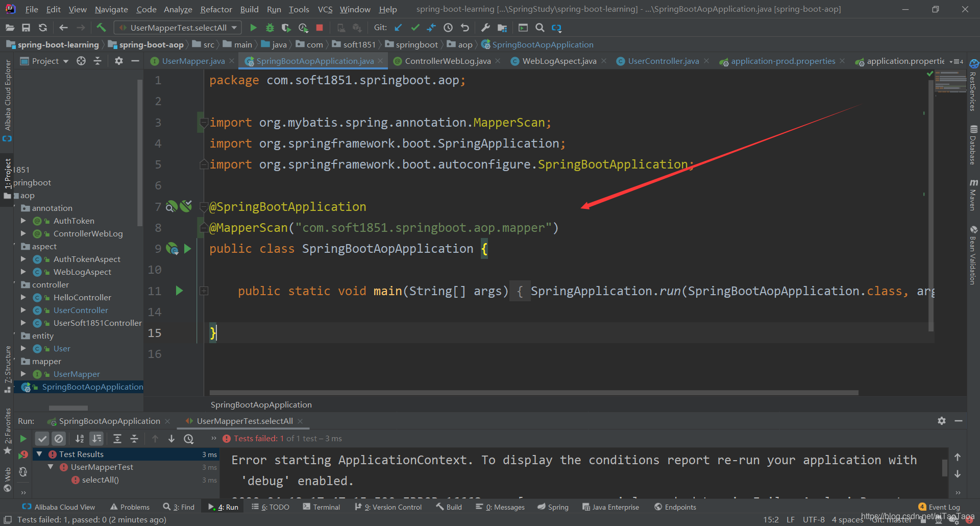980x526 pixels.
Task: Collapse the Test Results root node
Action: tap(39, 454)
